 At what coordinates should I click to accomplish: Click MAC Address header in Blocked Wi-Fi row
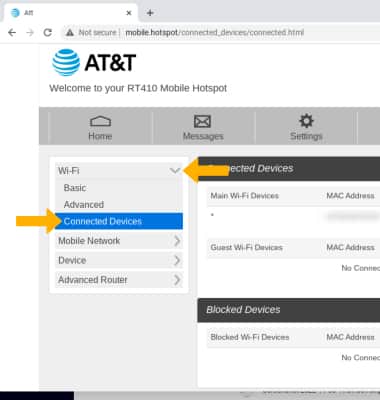(x=350, y=337)
